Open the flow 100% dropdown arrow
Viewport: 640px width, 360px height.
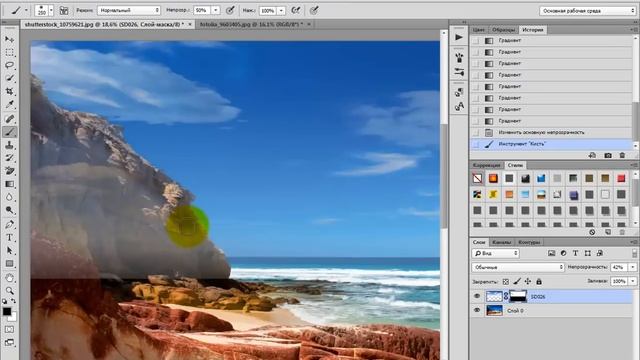coord(281,11)
